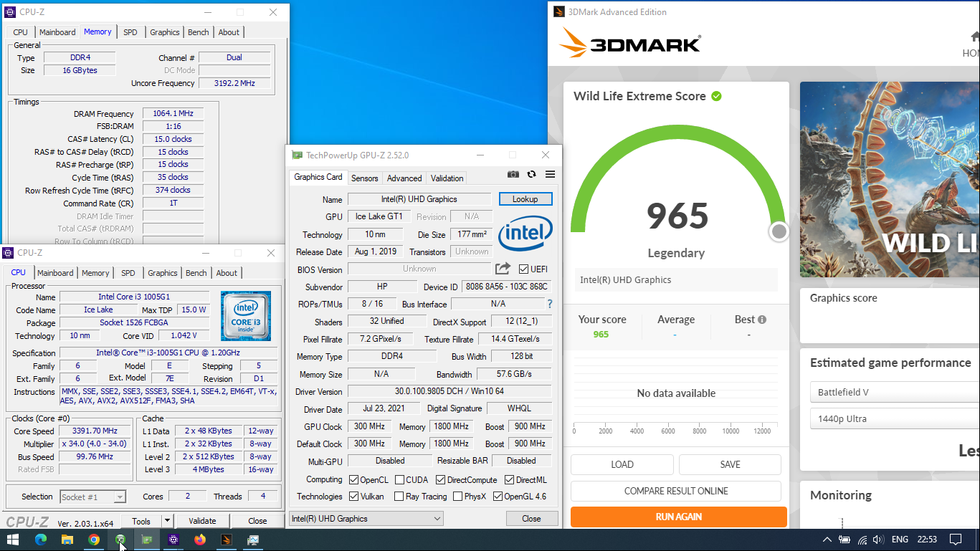Open the Windows Start menu
The image size is (980, 551).
tap(13, 540)
